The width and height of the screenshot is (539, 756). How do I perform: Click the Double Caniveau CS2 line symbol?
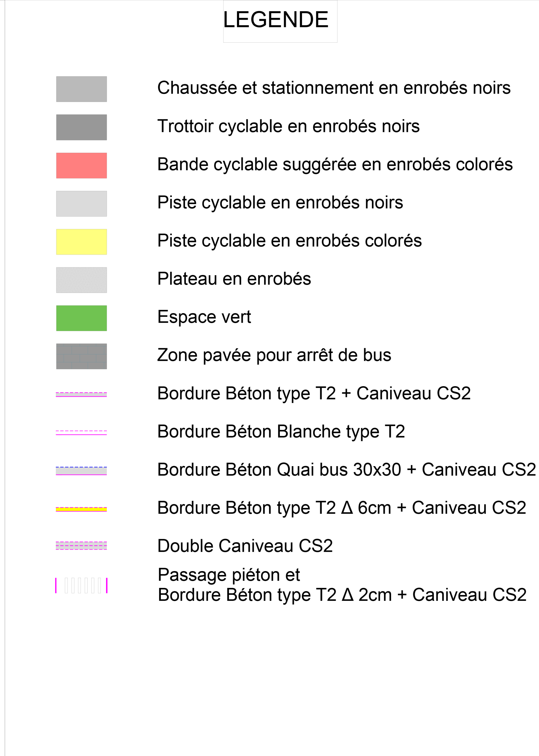coord(81,545)
